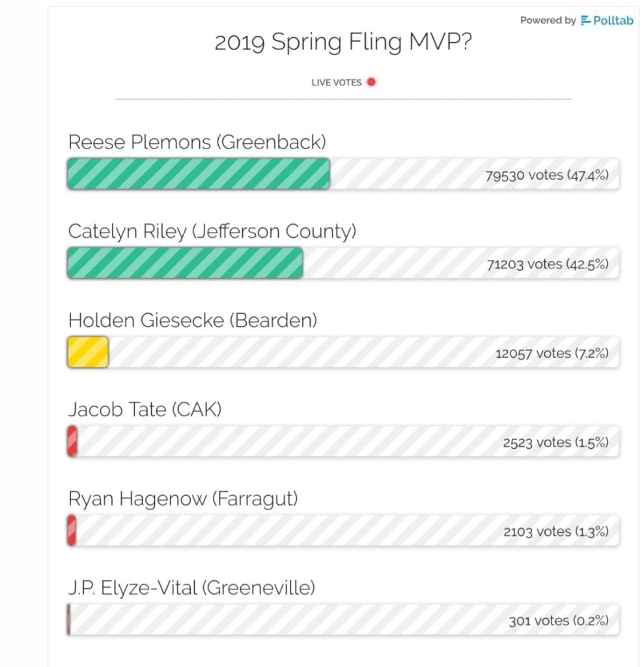Click the red Ryan Hagenow bar sliver
644x667 pixels.
click(72, 530)
